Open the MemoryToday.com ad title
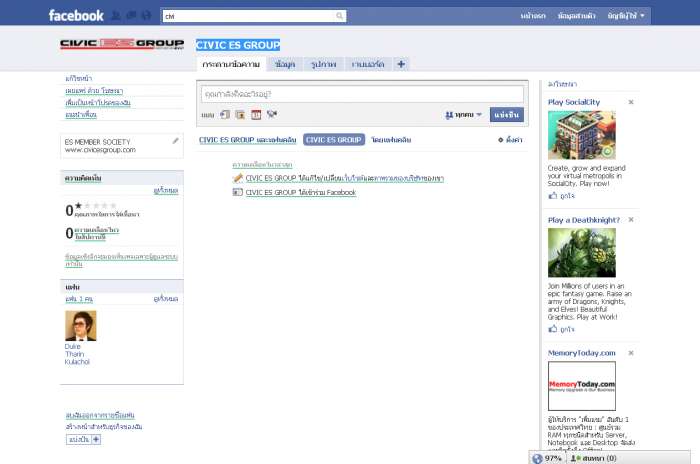Image resolution: width=700 pixels, height=464 pixels. pos(582,353)
